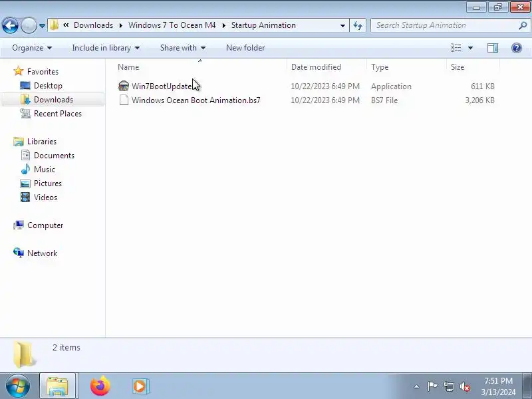Open Downloads from the sidebar

click(53, 99)
